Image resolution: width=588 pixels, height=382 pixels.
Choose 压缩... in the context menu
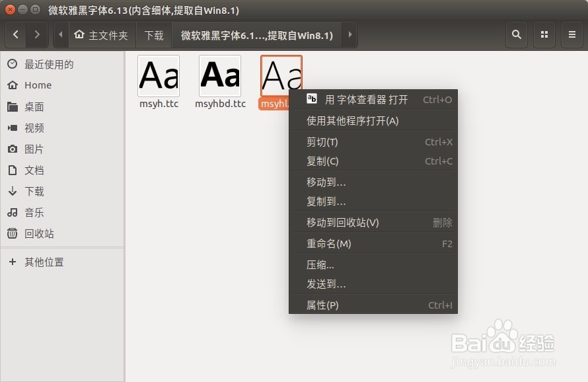point(373,265)
